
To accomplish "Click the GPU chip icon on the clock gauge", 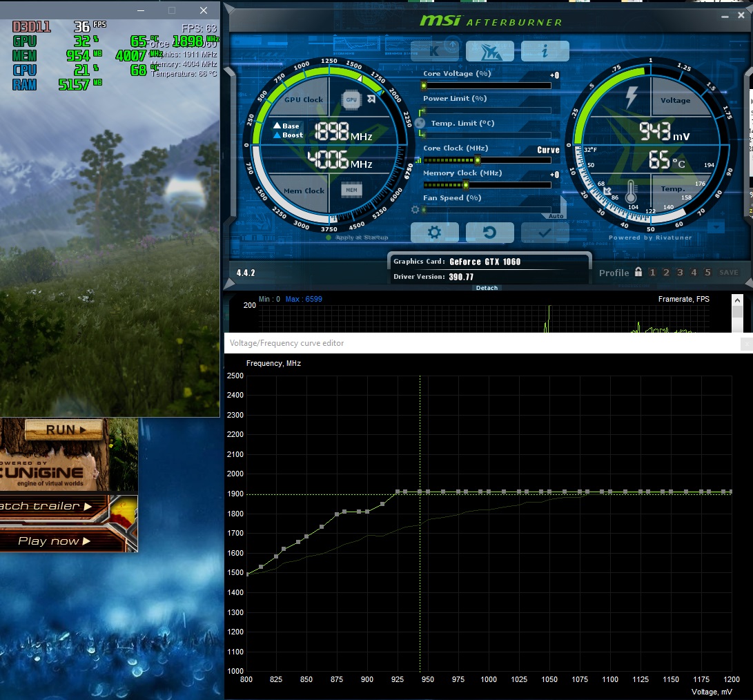I will click(351, 100).
